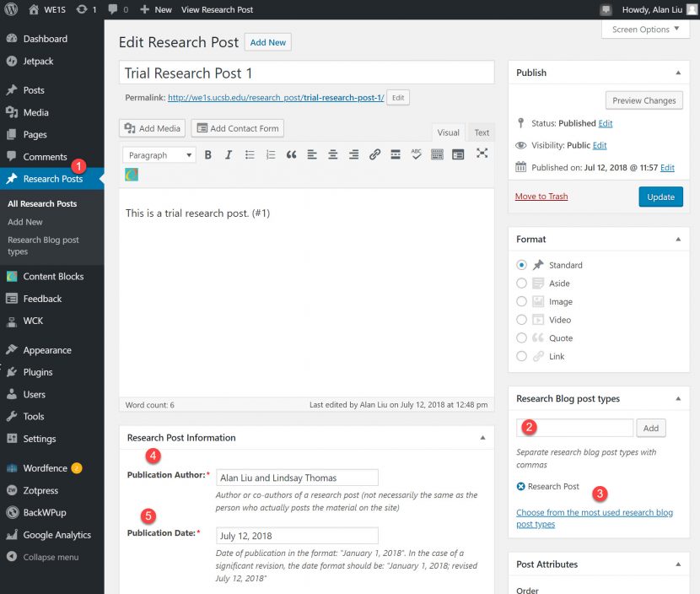Switch to the Text editing tab
Image resolution: width=700 pixels, height=594 pixels.
(481, 132)
